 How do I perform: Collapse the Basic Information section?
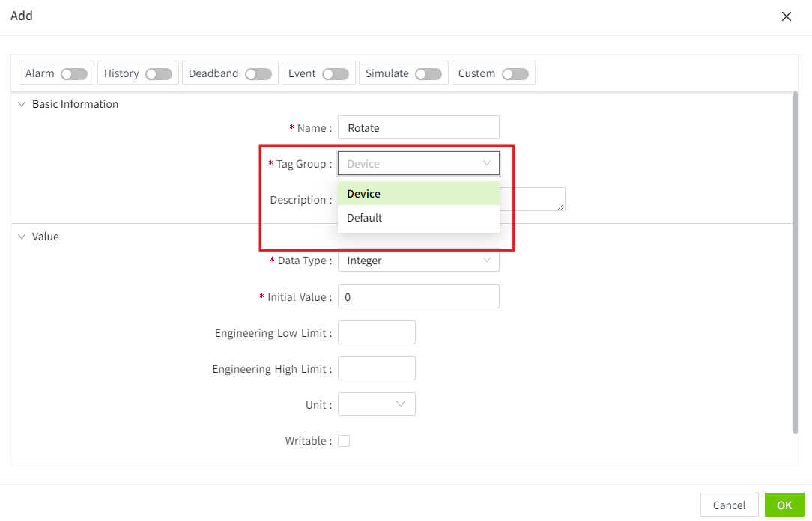22,104
